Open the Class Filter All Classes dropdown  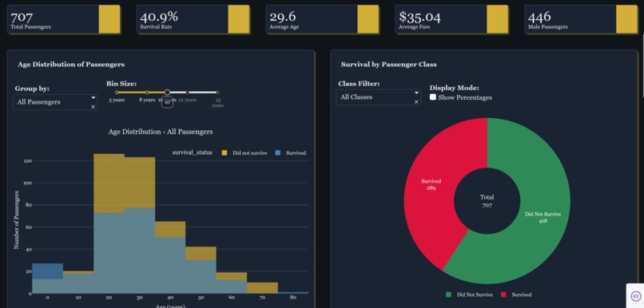[x=378, y=97]
